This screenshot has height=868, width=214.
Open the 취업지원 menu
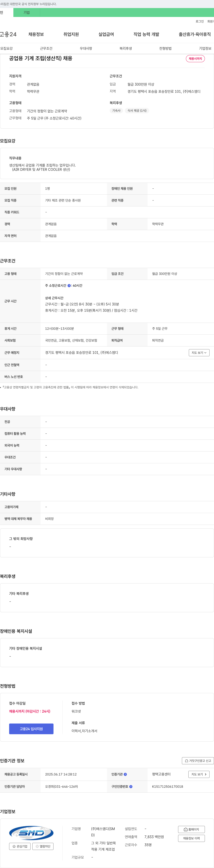[71, 34]
